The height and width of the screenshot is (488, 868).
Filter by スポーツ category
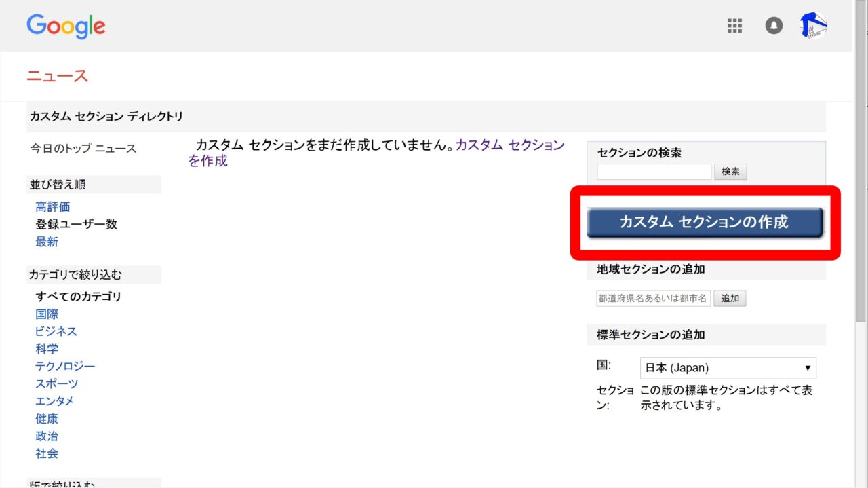coord(57,384)
